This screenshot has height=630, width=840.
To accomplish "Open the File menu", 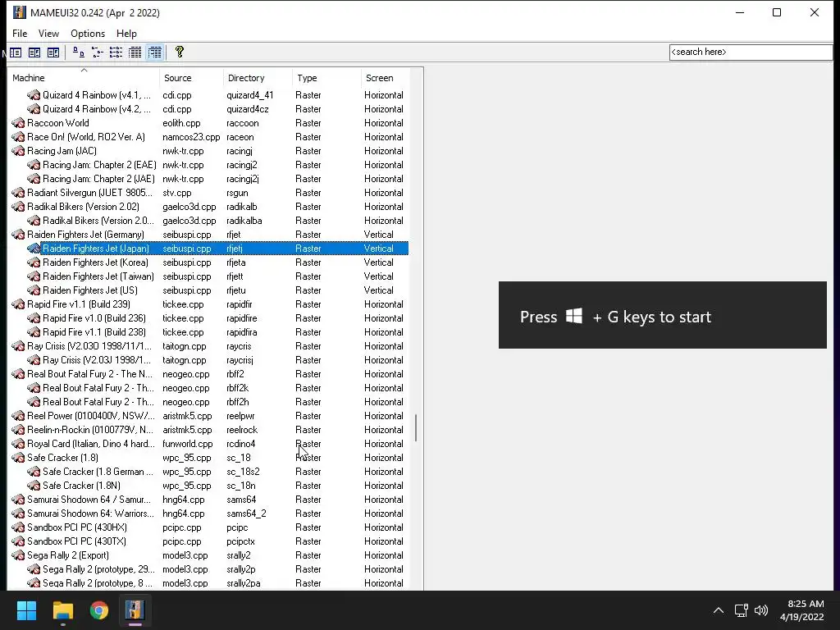I will pyautogui.click(x=20, y=33).
